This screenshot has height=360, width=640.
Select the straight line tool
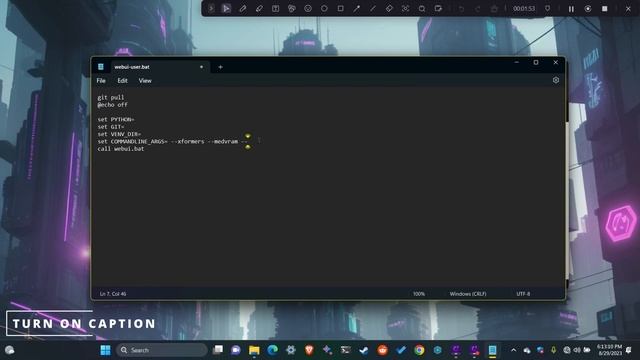373,9
